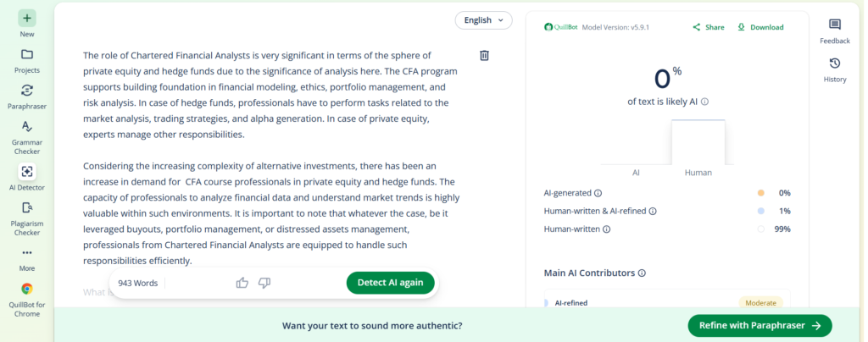Share the AI detection report
The height and width of the screenshot is (342, 868).
pos(709,27)
